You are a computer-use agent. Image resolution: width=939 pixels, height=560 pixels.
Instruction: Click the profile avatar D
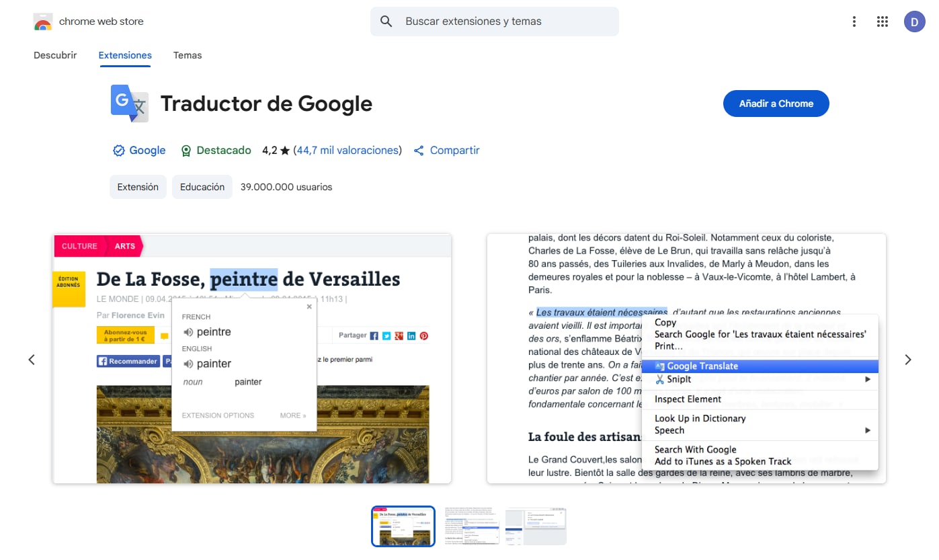point(914,21)
